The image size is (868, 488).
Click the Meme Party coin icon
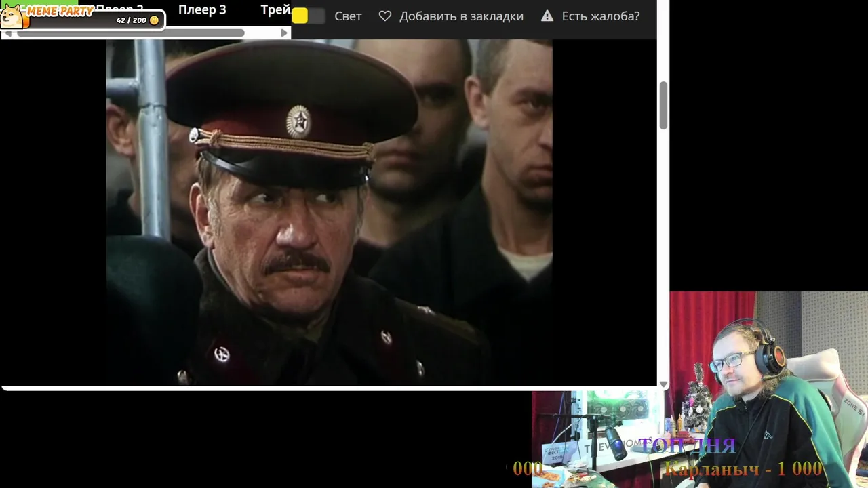click(154, 20)
